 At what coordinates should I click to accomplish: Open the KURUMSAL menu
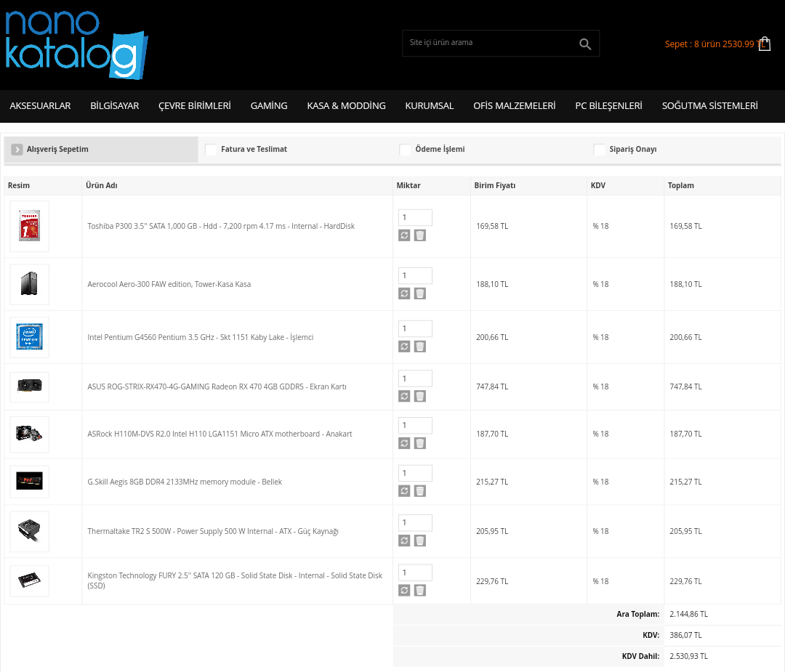430,105
